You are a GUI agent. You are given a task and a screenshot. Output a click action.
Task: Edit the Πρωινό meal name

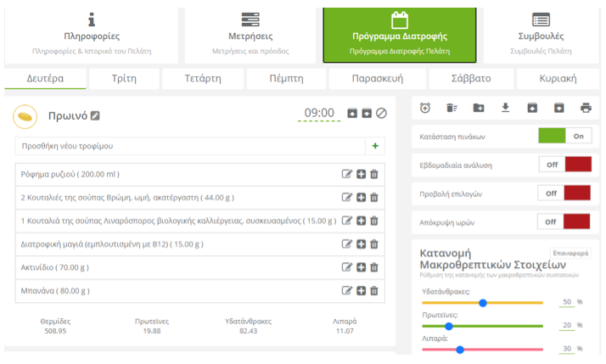click(95, 115)
